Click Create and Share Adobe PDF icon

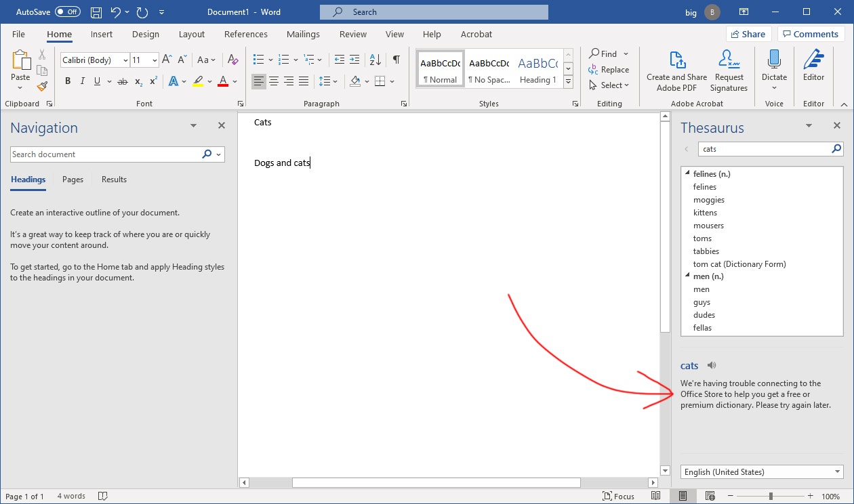click(x=676, y=60)
